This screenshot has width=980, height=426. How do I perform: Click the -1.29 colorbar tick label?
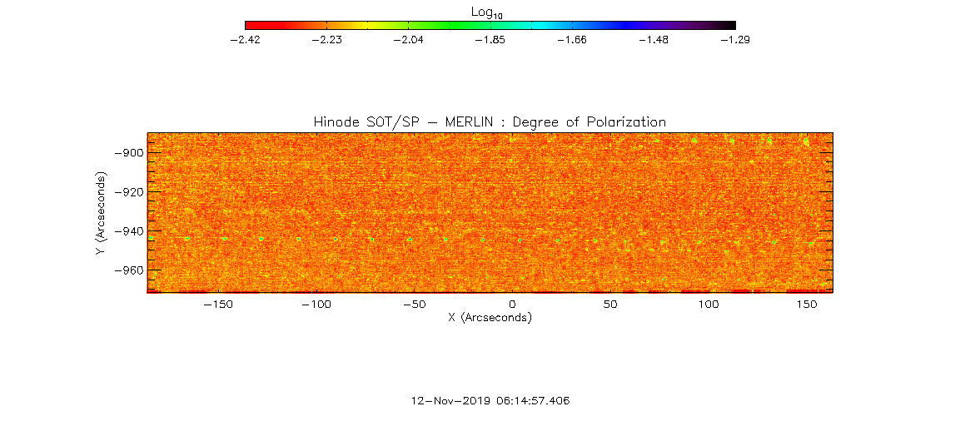734,39
